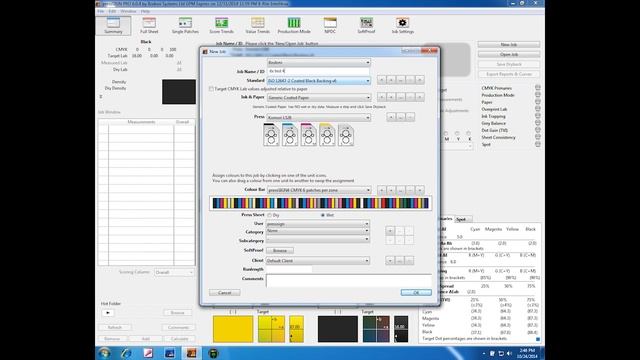This screenshot has height=360, width=640.
Task: Enable Target CMYK Lab values adjusted relative to paper
Action: click(211, 89)
